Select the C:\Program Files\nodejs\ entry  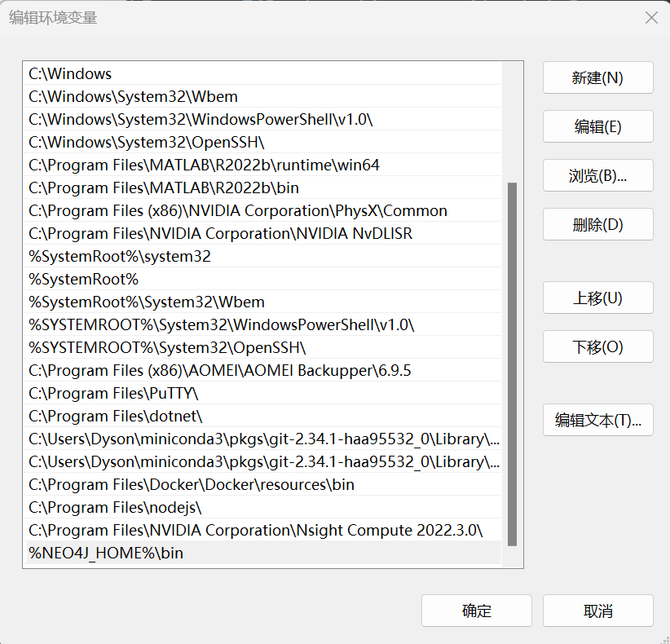[x=262, y=507]
